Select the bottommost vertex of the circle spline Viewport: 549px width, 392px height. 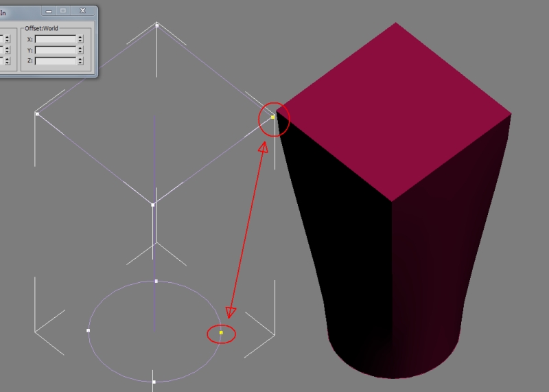click(x=154, y=382)
